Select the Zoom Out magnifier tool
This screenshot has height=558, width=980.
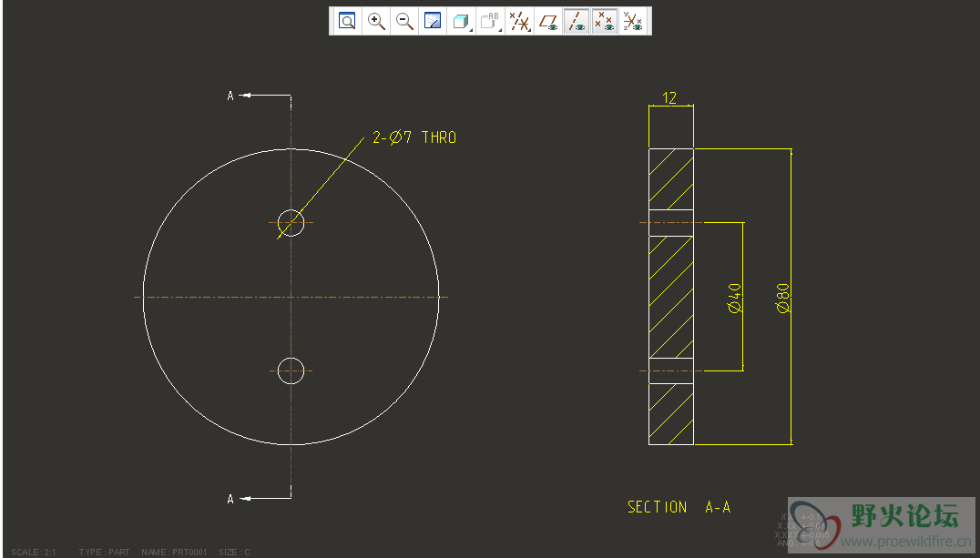coord(405,21)
